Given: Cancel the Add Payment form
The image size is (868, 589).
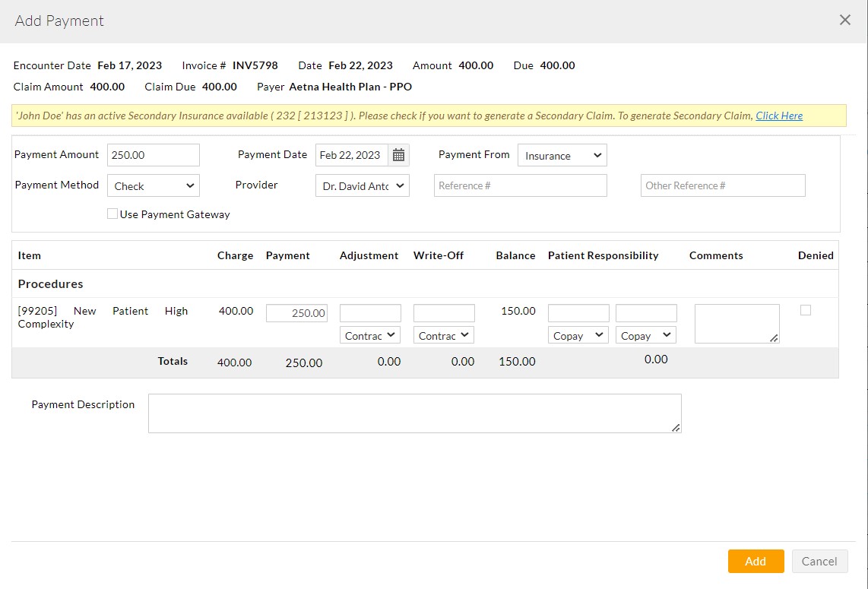Looking at the screenshot, I should (x=819, y=561).
